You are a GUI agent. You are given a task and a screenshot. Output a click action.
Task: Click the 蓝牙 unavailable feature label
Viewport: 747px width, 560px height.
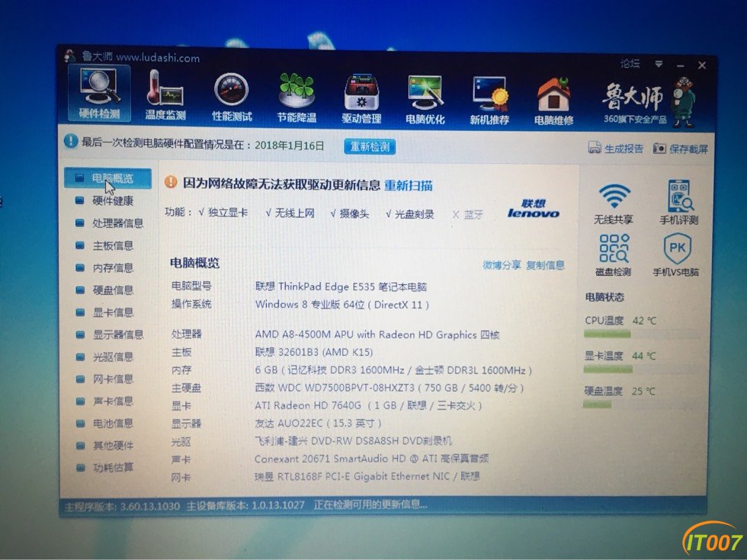[473, 215]
